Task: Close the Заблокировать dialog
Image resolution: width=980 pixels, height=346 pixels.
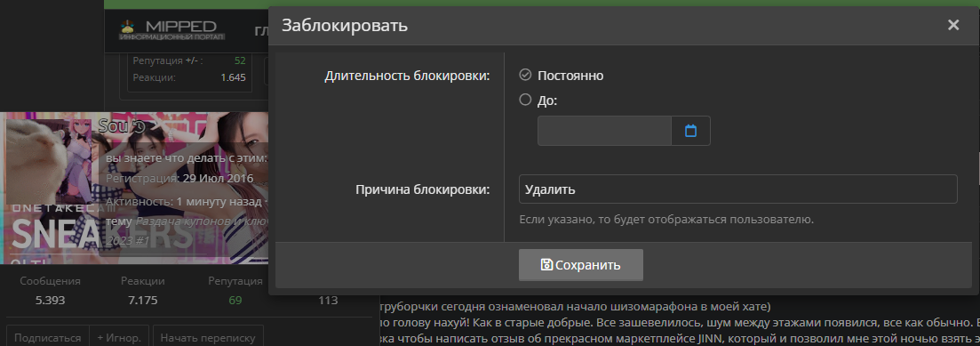Action: click(952, 25)
